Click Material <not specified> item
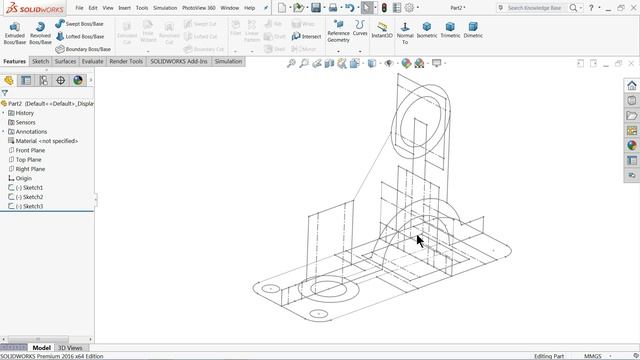Screen dimensions: 640x360 (47, 141)
